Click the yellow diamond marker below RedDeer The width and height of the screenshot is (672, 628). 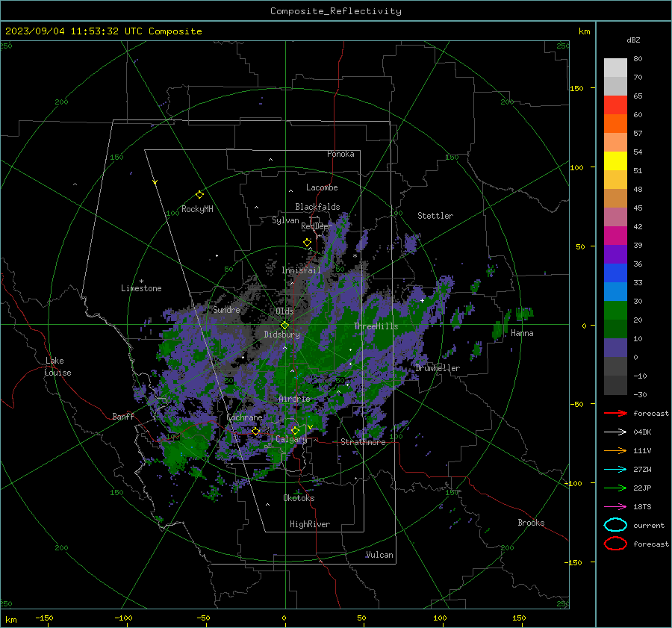307,243
